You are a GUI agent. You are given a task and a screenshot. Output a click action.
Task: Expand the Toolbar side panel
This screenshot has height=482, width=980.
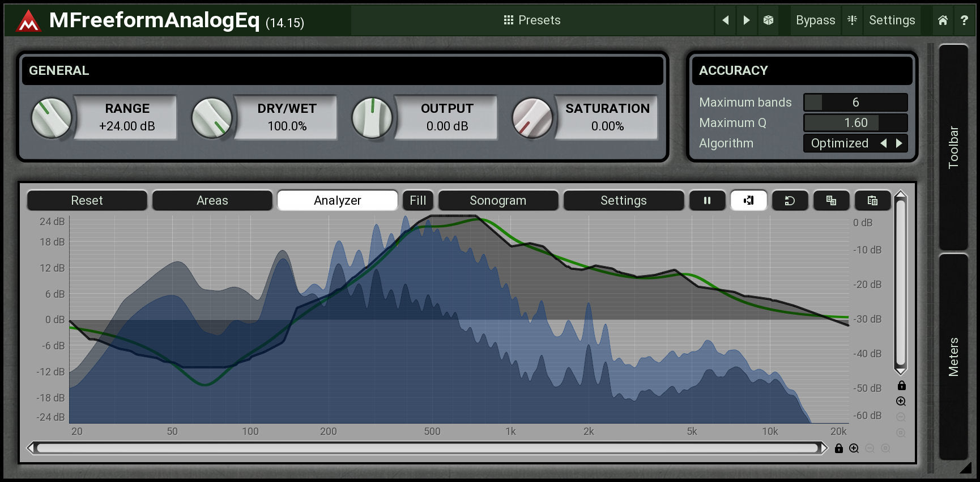tap(953, 147)
